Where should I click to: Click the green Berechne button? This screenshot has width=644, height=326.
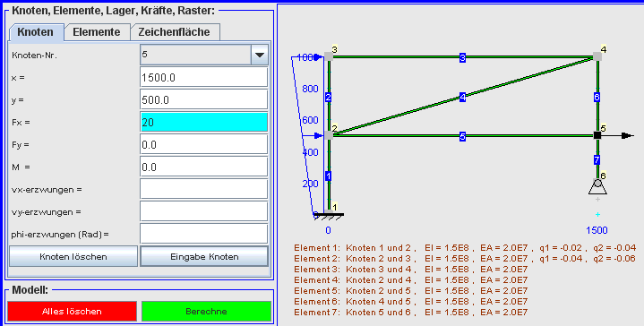click(x=206, y=311)
